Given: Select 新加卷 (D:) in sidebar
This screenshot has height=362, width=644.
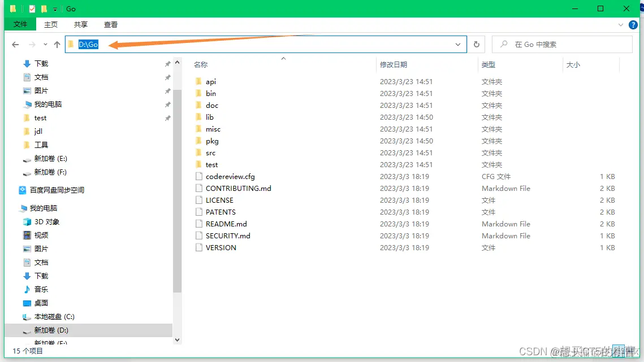Looking at the screenshot, I should coord(51,330).
